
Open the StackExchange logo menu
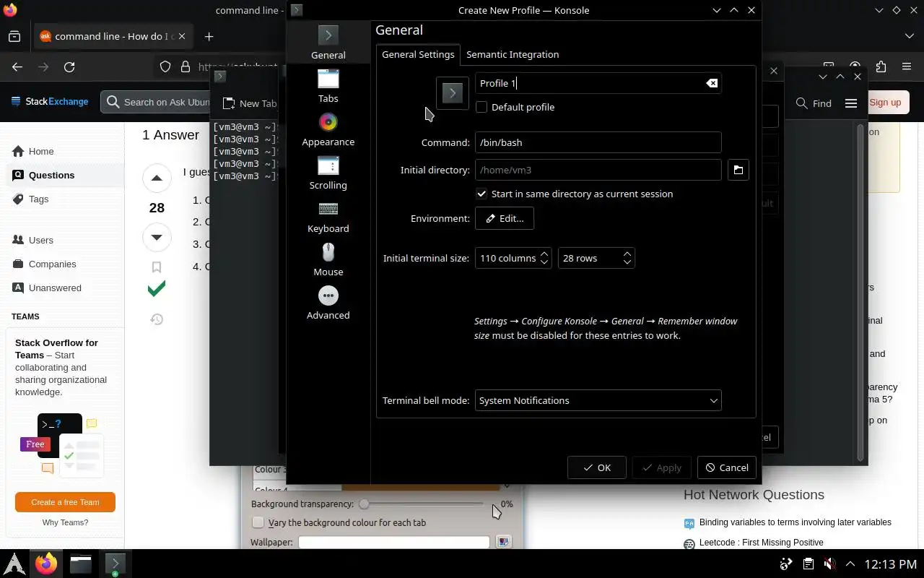(x=50, y=102)
